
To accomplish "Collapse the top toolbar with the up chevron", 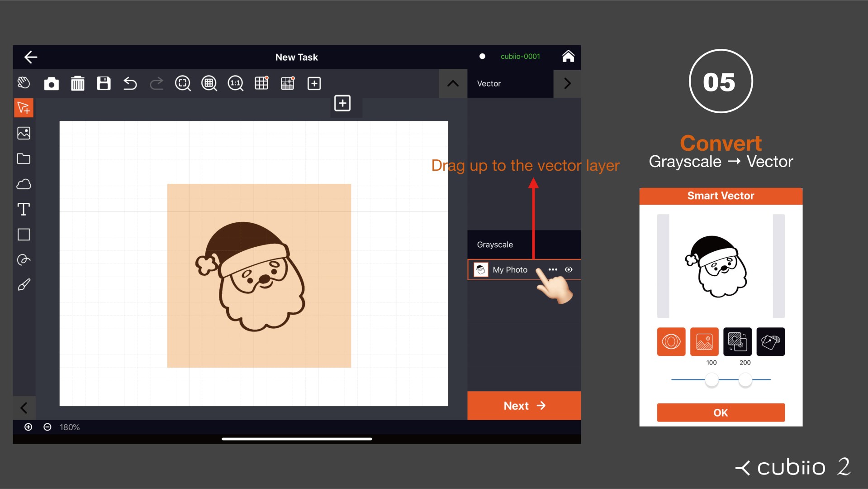I will click(452, 83).
